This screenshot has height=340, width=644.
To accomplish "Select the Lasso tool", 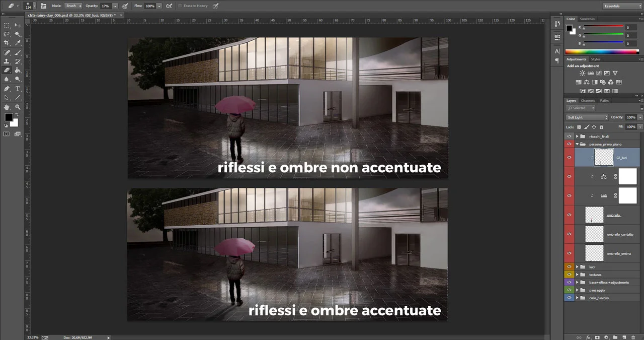I will [x=7, y=33].
